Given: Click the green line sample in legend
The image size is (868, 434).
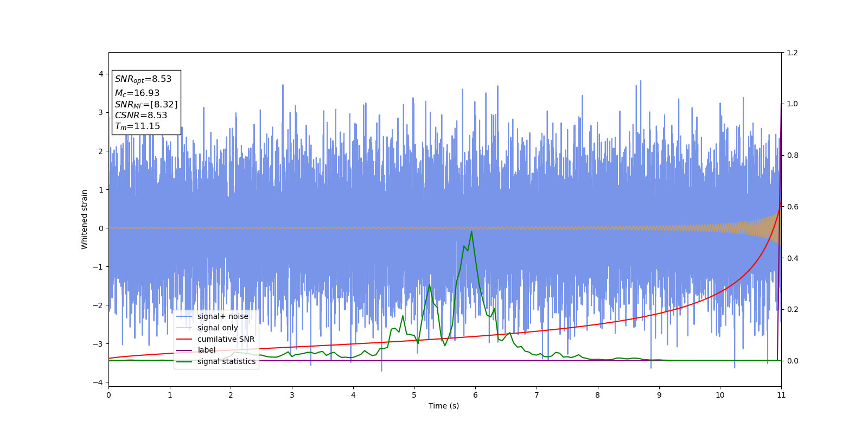Looking at the screenshot, I should 184,361.
